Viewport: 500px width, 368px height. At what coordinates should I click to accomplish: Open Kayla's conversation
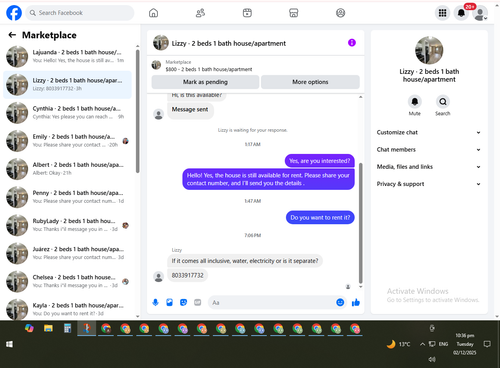(67, 309)
